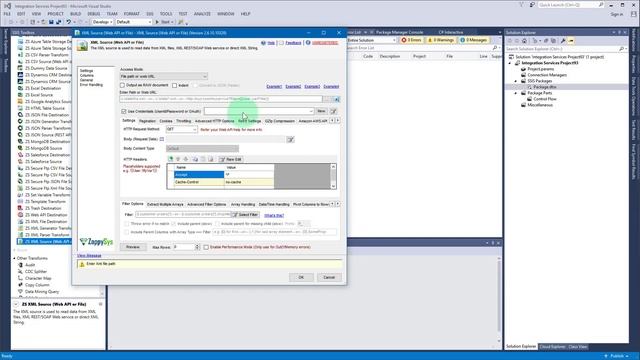Viewport: 640px width, 360px height.
Task: Click the move up icon in HTTP Headers toolbar
Action: (178, 159)
